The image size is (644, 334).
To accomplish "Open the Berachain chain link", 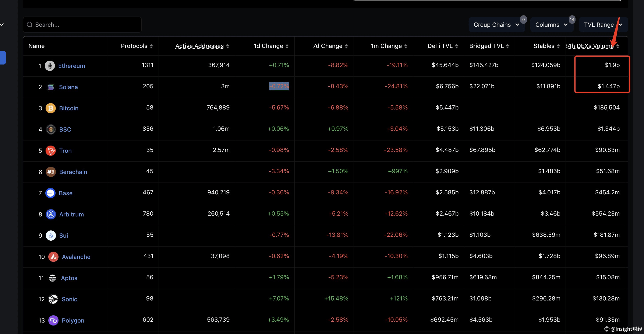I will (x=73, y=172).
